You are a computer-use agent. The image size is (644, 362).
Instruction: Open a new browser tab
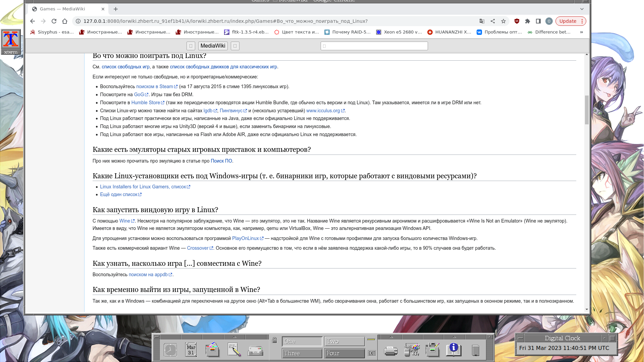(x=116, y=9)
